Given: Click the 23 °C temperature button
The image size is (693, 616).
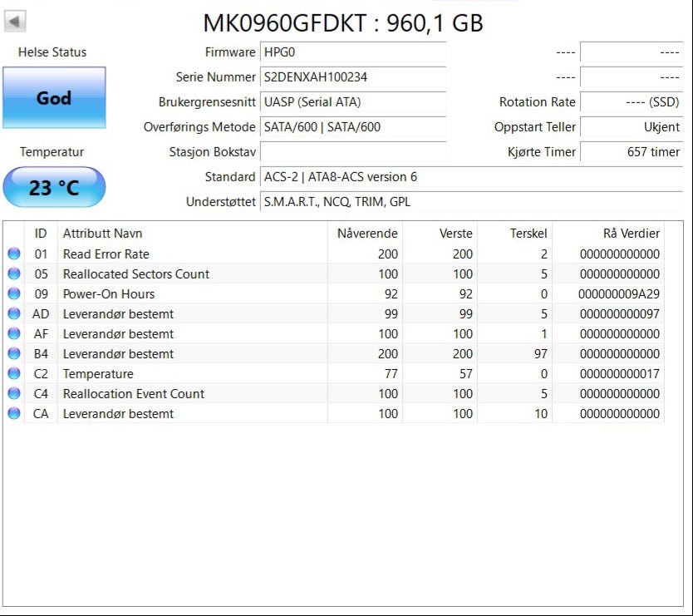Looking at the screenshot, I should click(x=54, y=187).
